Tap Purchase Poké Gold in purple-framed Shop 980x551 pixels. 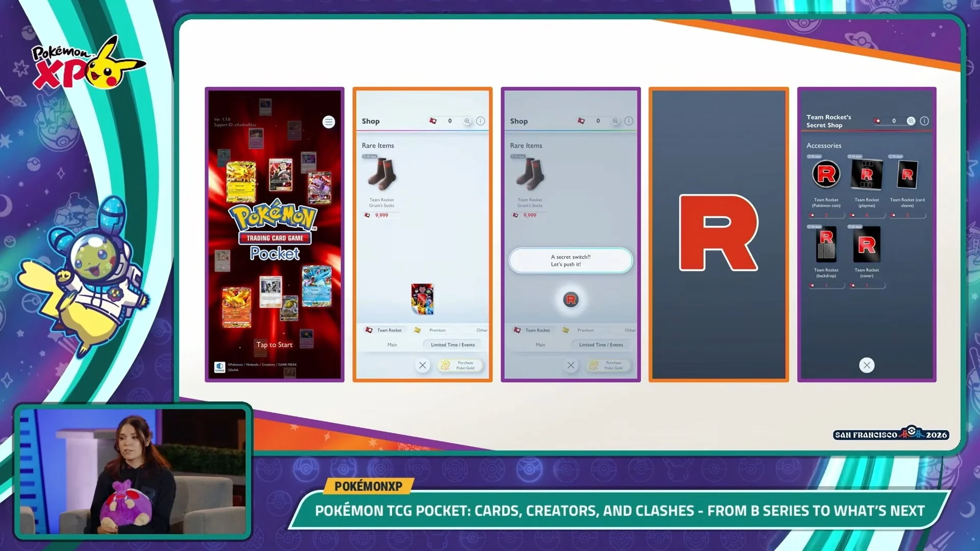[x=608, y=365]
